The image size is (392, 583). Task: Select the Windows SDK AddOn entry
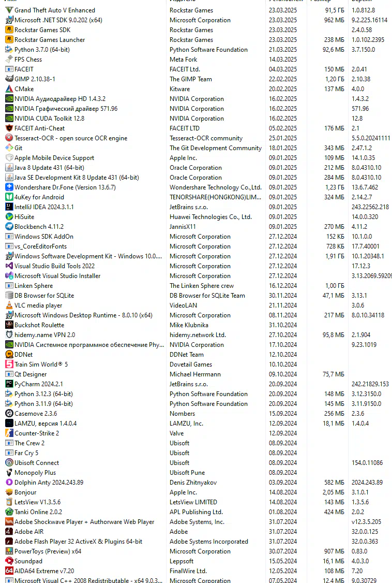(x=44, y=237)
